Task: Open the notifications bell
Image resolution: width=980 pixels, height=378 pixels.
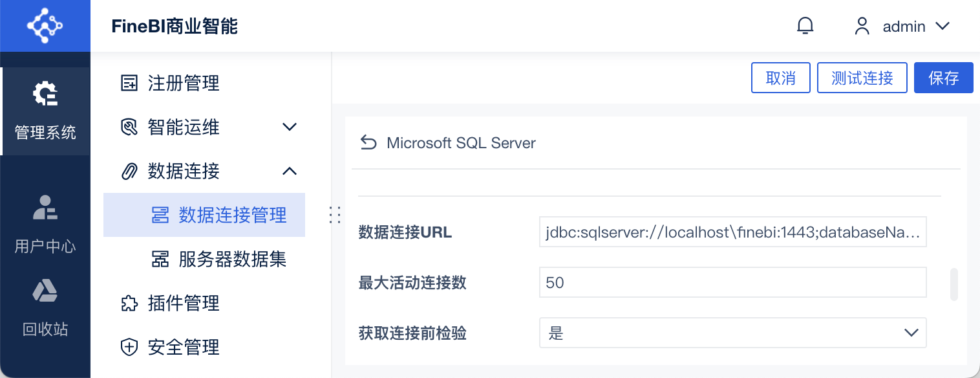Action: pyautogui.click(x=805, y=26)
